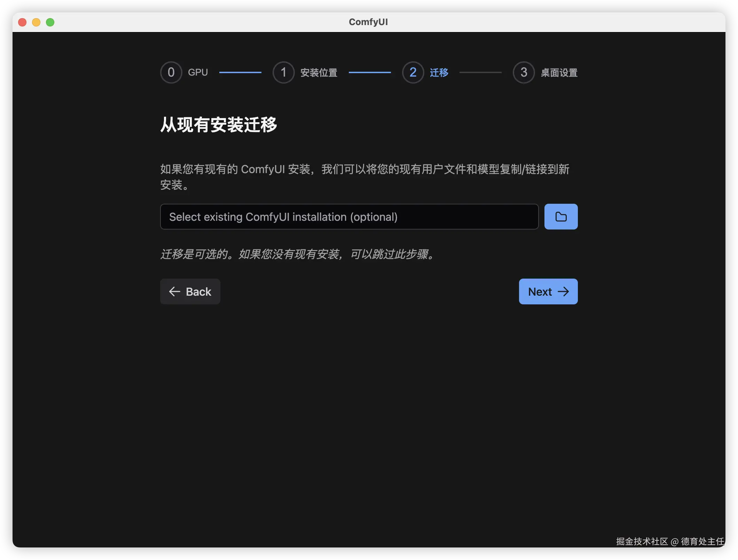Jump to the 桌面设置 step label
Image resolution: width=738 pixels, height=560 pixels.
coord(559,73)
